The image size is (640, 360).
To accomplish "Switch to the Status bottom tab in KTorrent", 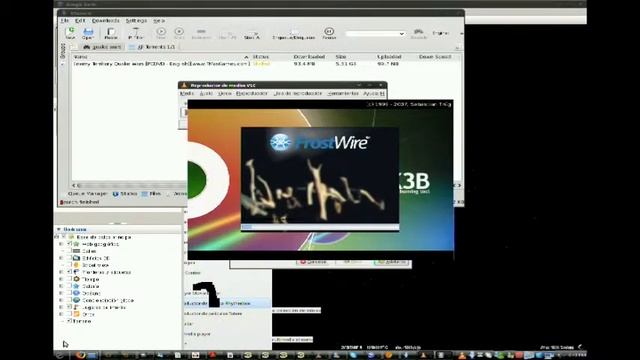I will tap(124, 194).
